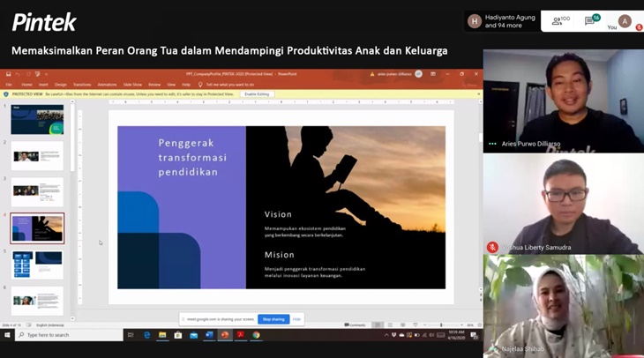Click the taskbar clock showing 10:59 AM
644x358 pixels.
pyautogui.click(x=456, y=335)
